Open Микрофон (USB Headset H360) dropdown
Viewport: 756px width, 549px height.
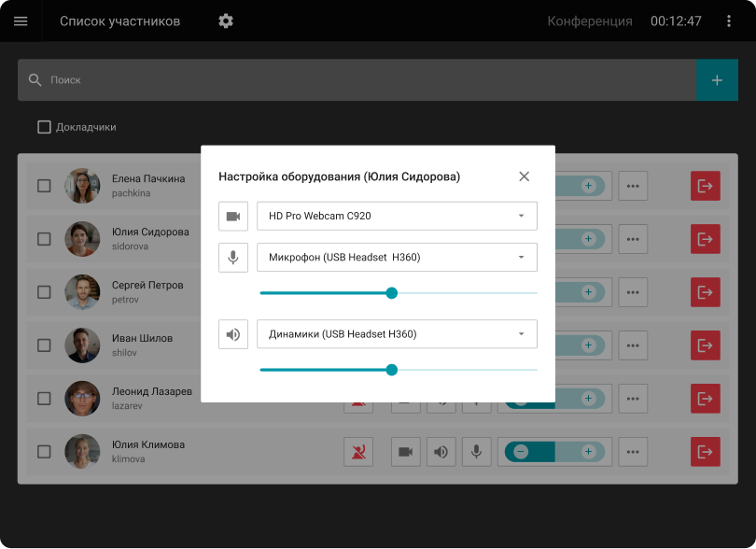[x=397, y=257]
